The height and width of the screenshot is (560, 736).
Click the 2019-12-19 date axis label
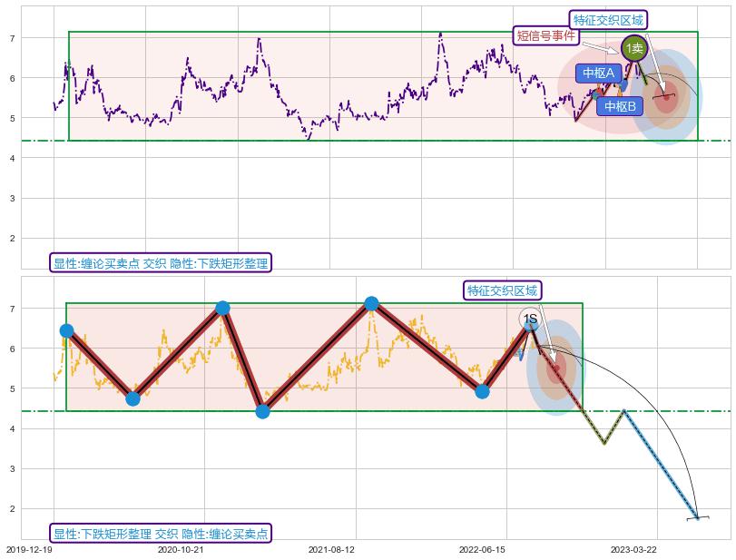27,549
